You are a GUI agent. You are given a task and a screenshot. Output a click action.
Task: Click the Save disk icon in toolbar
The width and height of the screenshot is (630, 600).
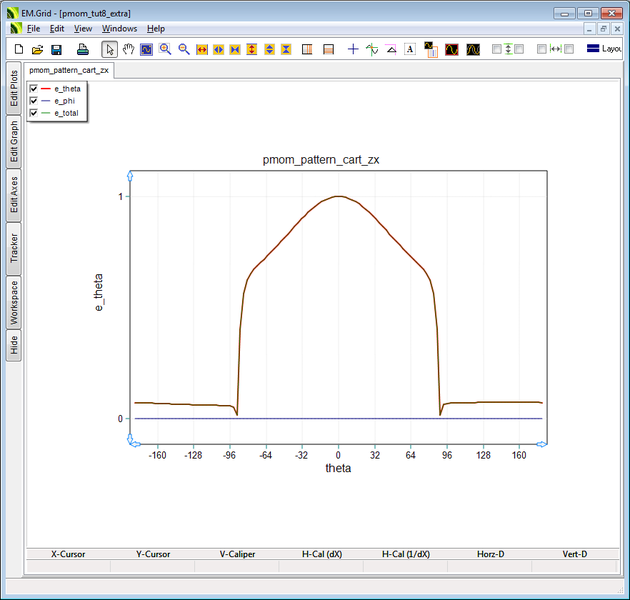tap(57, 49)
